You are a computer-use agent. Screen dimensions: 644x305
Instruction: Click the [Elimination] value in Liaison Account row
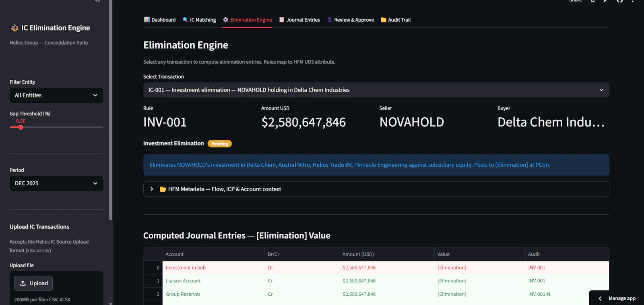[x=480, y=281]
